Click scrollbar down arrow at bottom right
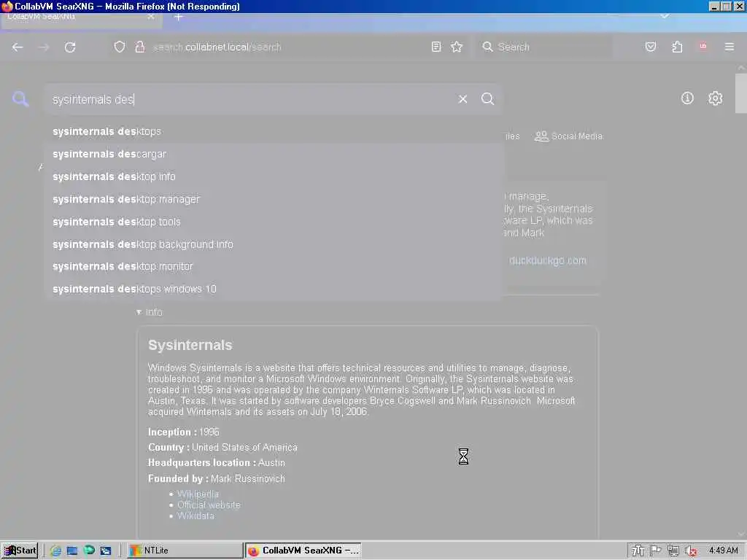 tap(741, 534)
